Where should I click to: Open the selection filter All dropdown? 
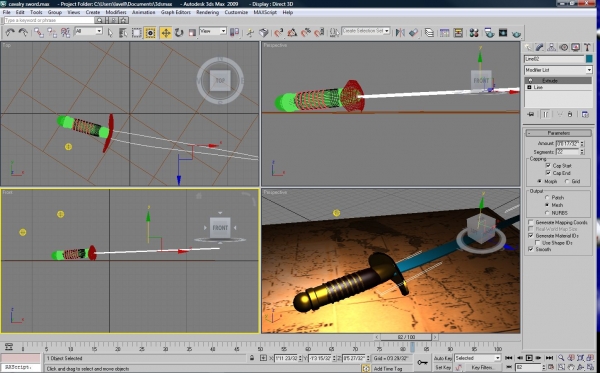pyautogui.click(x=88, y=31)
